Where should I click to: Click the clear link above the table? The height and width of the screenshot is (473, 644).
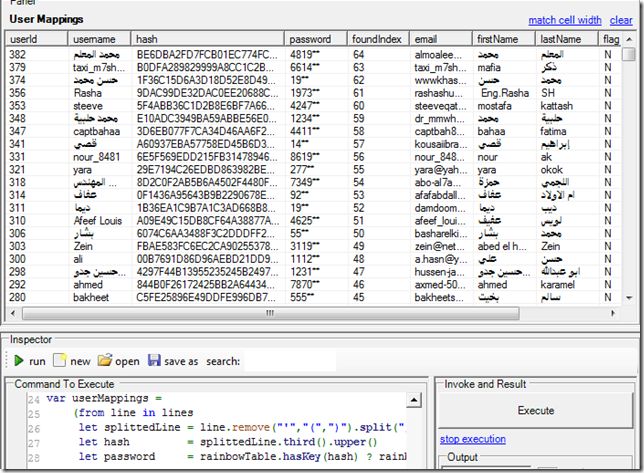pyautogui.click(x=620, y=20)
